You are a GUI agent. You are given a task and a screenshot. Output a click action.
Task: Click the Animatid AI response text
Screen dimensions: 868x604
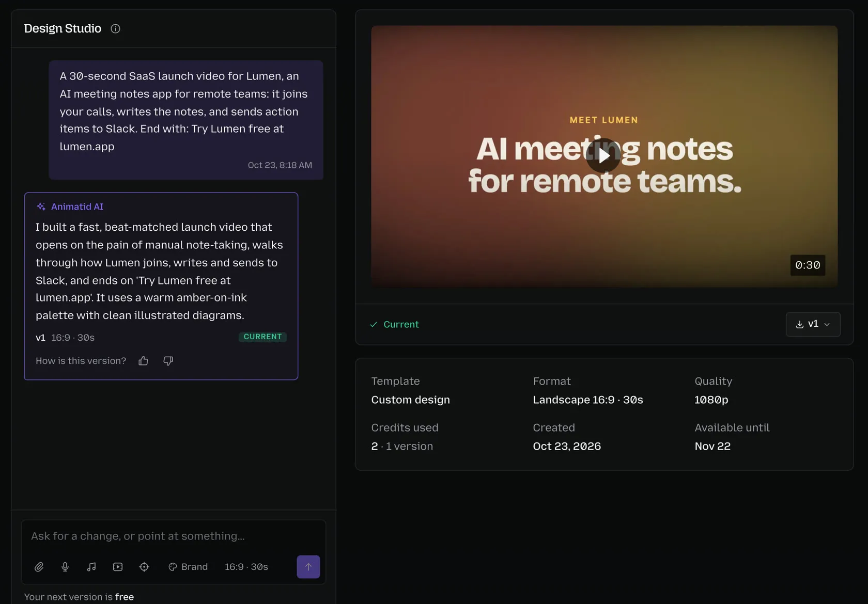tap(160, 271)
